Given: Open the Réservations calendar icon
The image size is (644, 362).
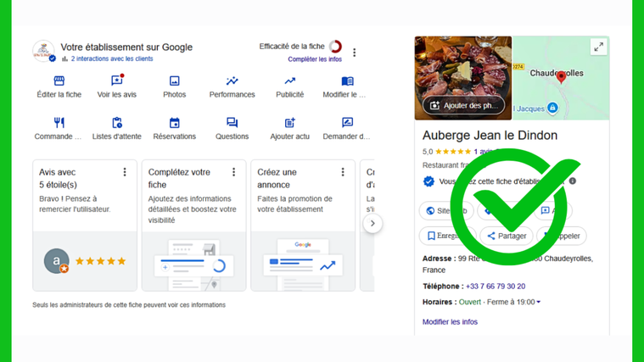Looking at the screenshot, I should point(175,122).
